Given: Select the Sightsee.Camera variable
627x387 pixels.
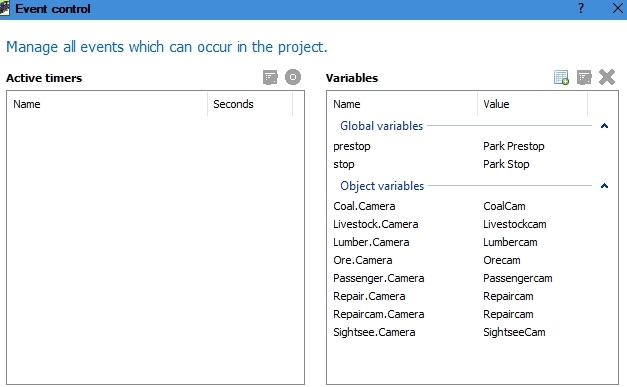Looking at the screenshot, I should (374, 332).
